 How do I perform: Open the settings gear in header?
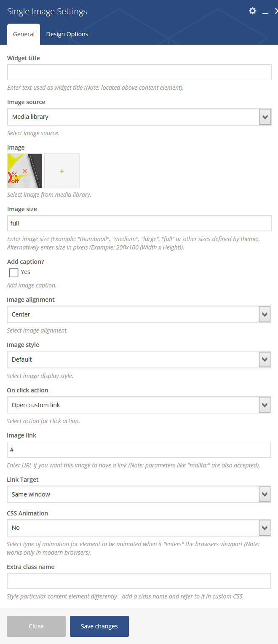252,11
